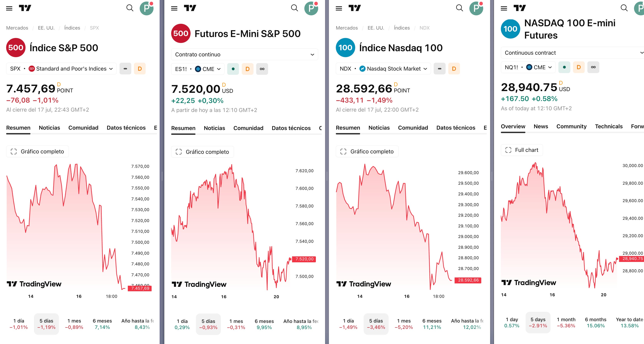Image resolution: width=644 pixels, height=344 pixels.
Task: Click Índices breadcrumb link above Índice S&P 500
Action: coord(72,28)
